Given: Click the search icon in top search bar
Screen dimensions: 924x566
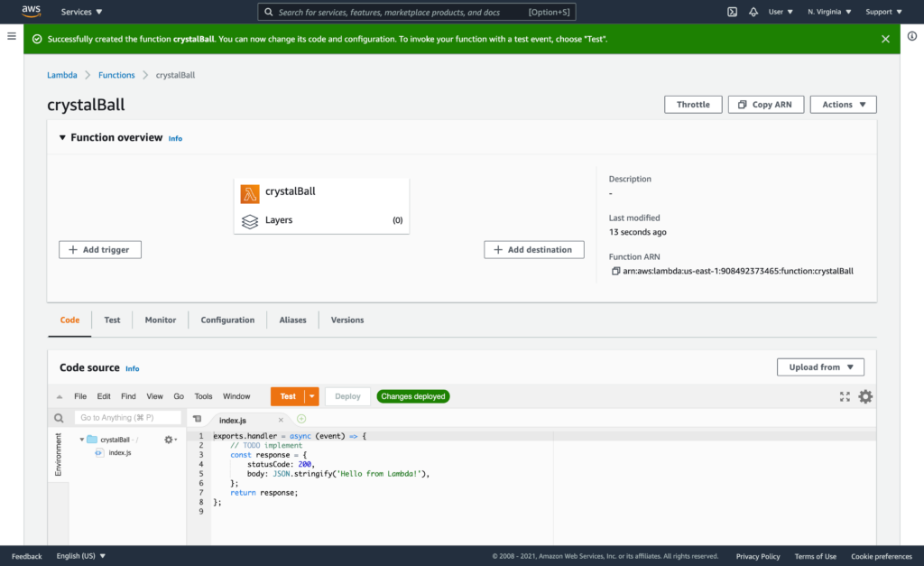Looking at the screenshot, I should pos(268,12).
